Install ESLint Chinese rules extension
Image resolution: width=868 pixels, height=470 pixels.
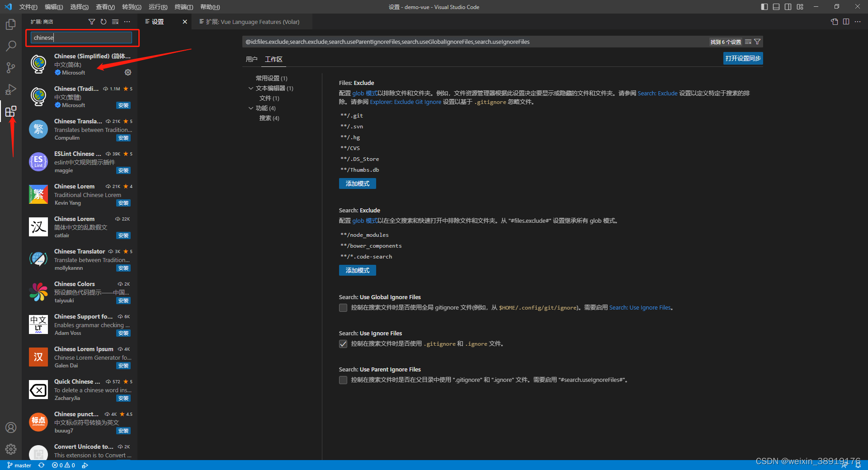(x=123, y=170)
